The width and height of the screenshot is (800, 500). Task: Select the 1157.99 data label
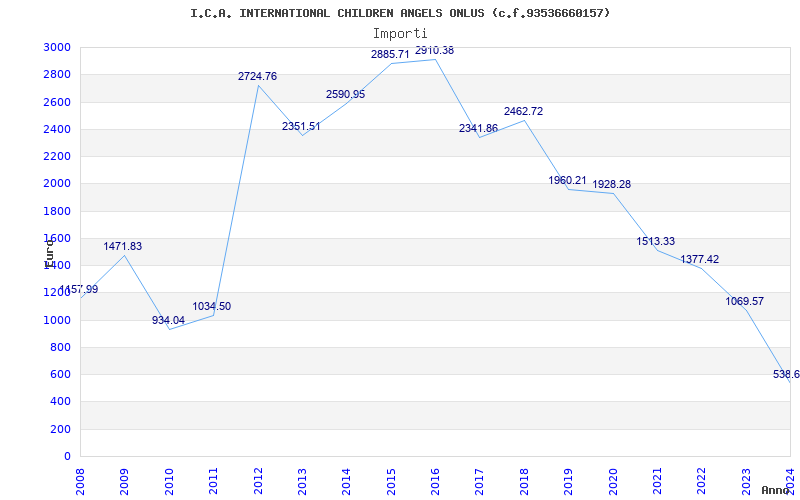[79, 289]
